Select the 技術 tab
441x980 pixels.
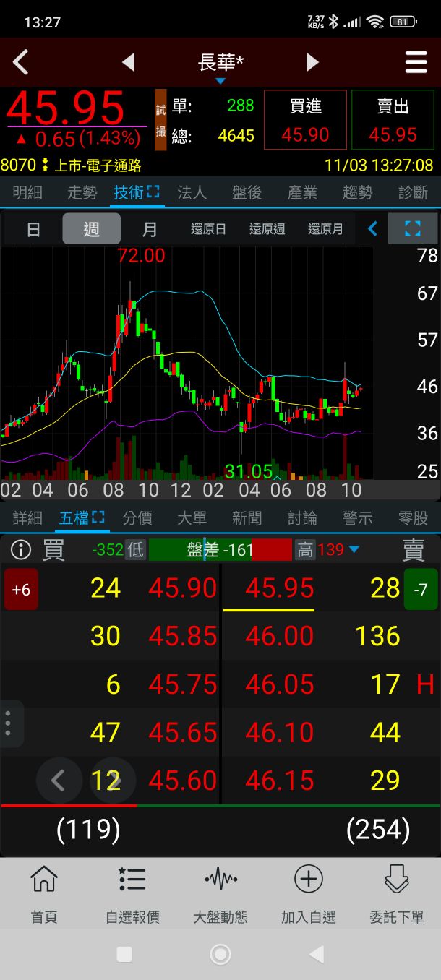137,192
